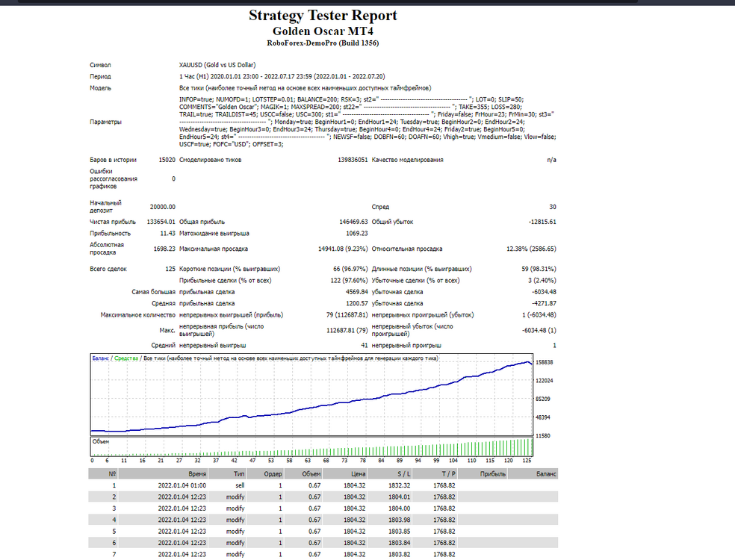This screenshot has height=560, width=735.
Task: Select the sell type cell in row 1
Action: pyautogui.click(x=240, y=485)
